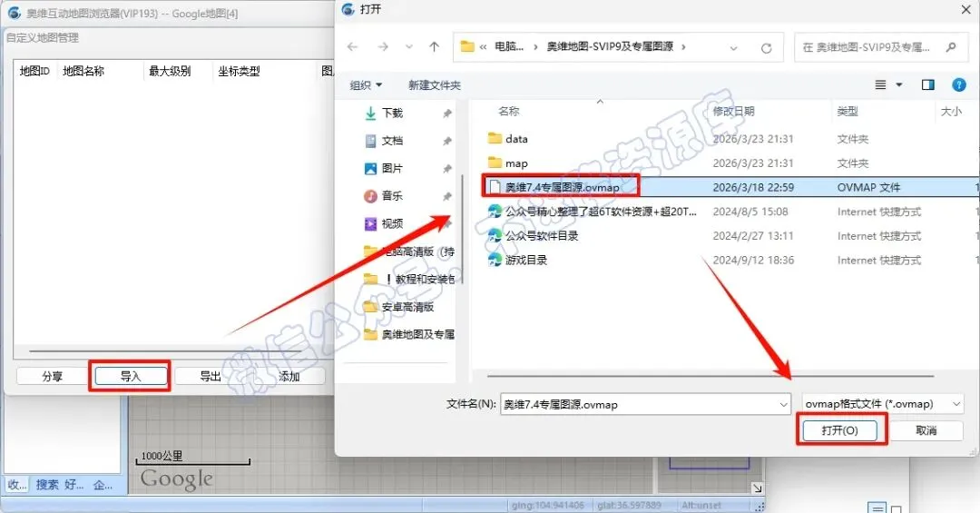
Task: Select 音乐 in navigation pane
Action: [x=393, y=196]
